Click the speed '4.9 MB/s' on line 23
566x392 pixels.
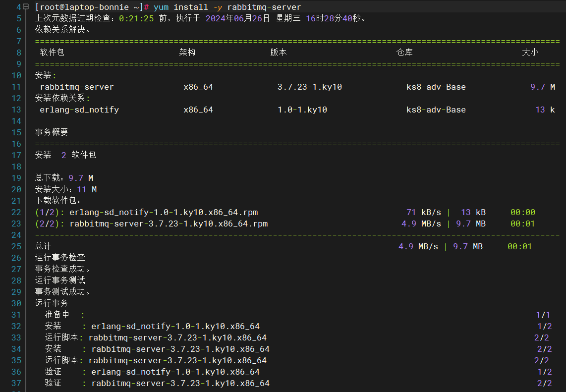point(421,224)
